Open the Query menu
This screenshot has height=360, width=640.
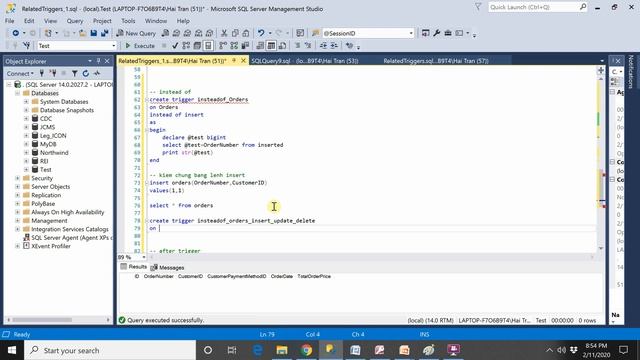75,21
